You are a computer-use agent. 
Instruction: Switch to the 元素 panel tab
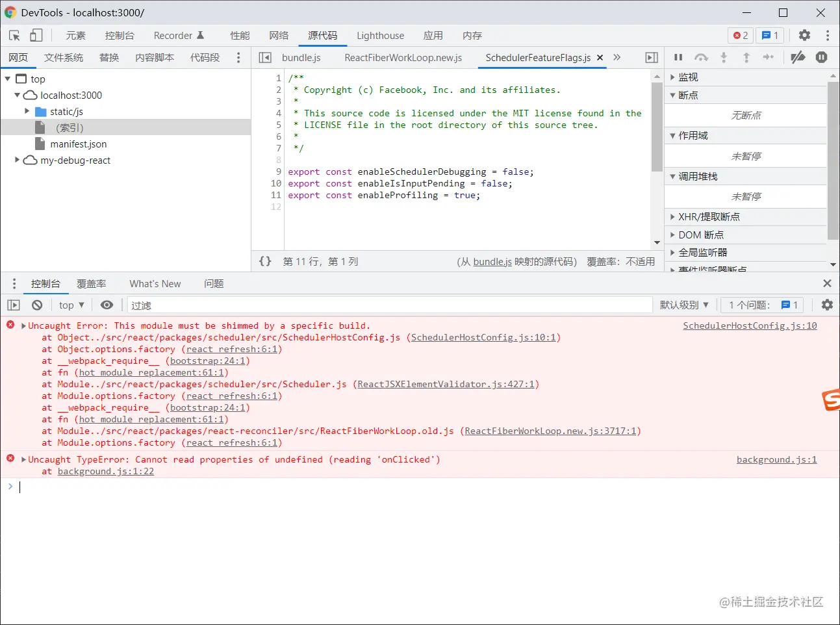[x=75, y=36]
